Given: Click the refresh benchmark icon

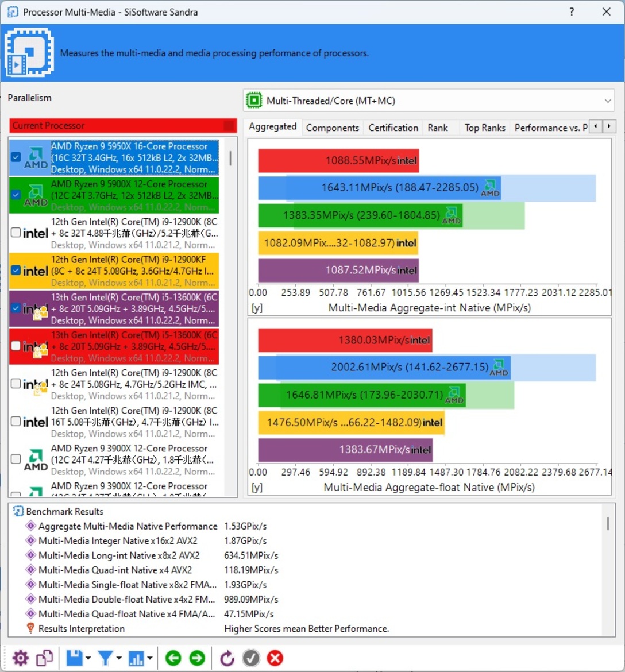Looking at the screenshot, I should tap(227, 658).
